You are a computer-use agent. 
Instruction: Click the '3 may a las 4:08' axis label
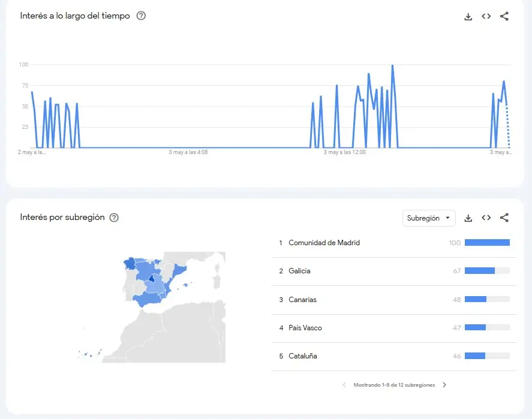click(188, 152)
